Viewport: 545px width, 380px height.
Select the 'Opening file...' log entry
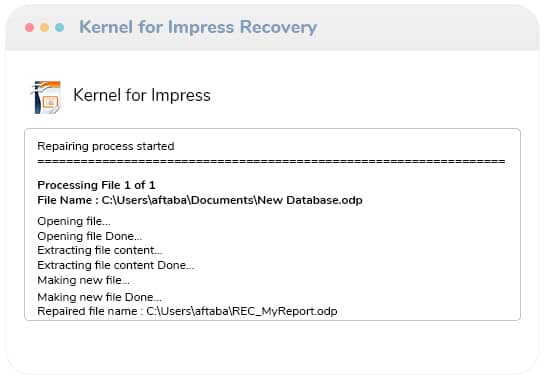point(74,221)
